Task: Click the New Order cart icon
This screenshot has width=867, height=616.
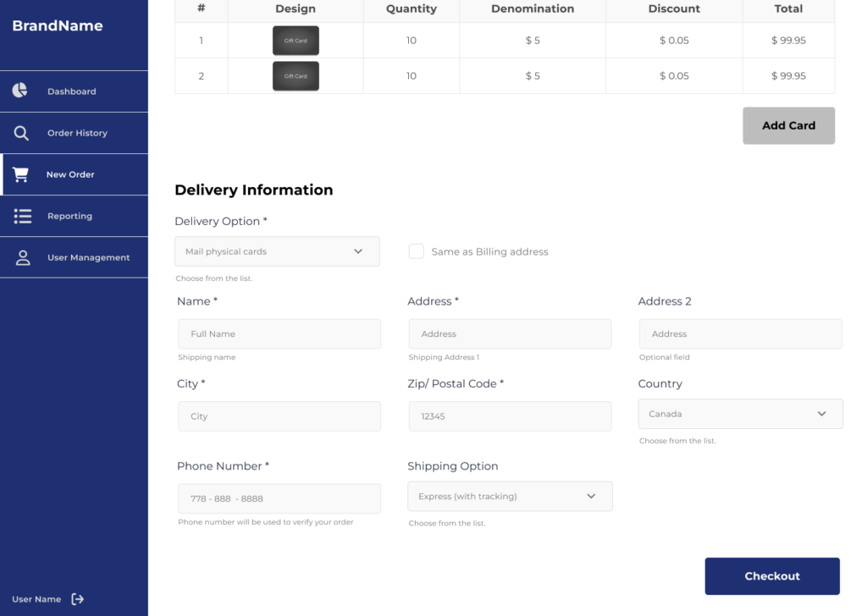Action: 21,174
